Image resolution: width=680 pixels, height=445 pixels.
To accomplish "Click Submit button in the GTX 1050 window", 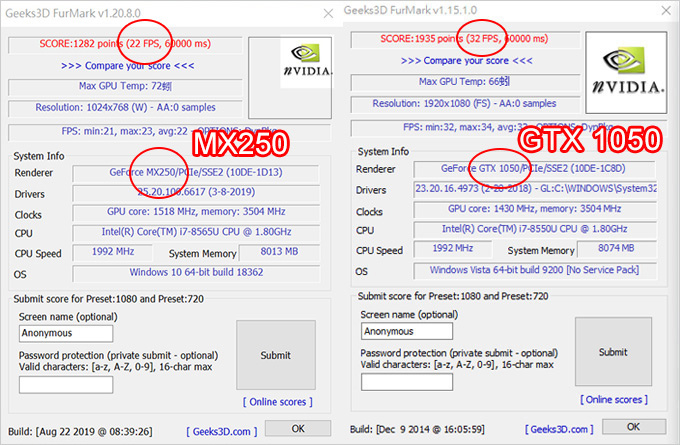I will coord(613,352).
